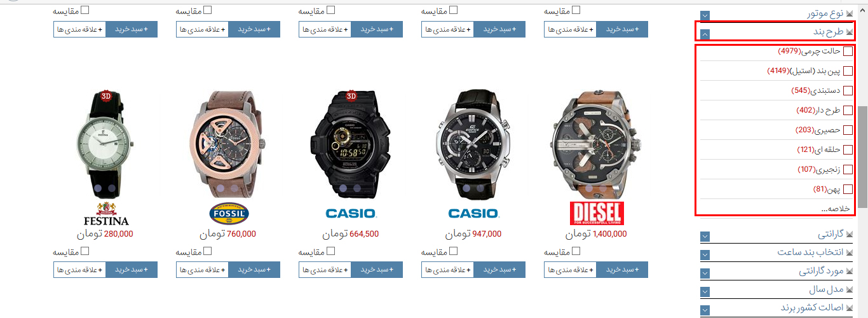Tick مقایسه checkbox under Diesel watch
The width and height of the screenshot is (868, 318).
[x=576, y=252]
